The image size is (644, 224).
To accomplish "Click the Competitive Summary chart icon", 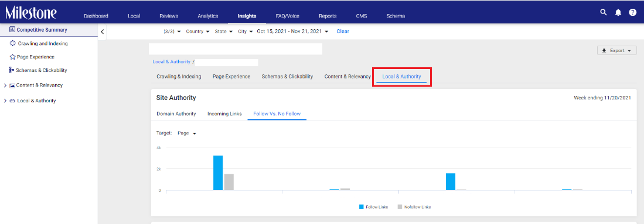I will pos(12,30).
